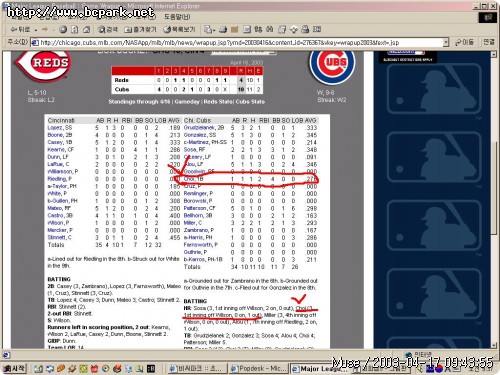Click the address bar URL field

(239, 43)
